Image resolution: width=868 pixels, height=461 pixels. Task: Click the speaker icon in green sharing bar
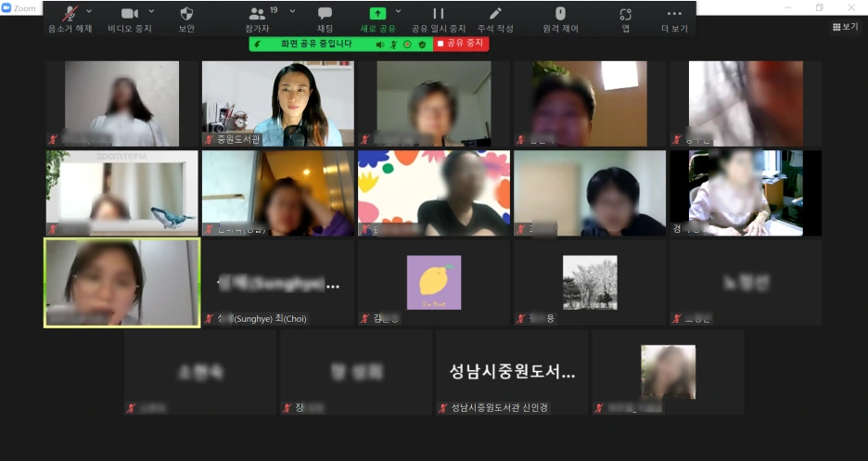click(x=380, y=45)
